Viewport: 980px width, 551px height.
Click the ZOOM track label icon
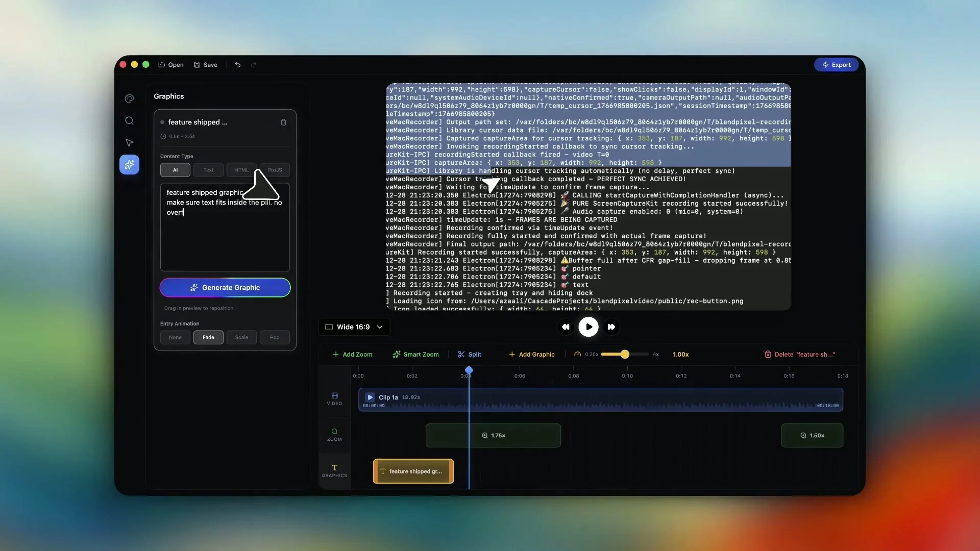[334, 432]
